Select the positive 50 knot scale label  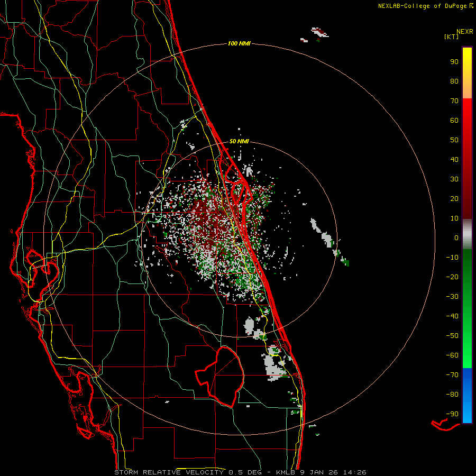point(454,140)
